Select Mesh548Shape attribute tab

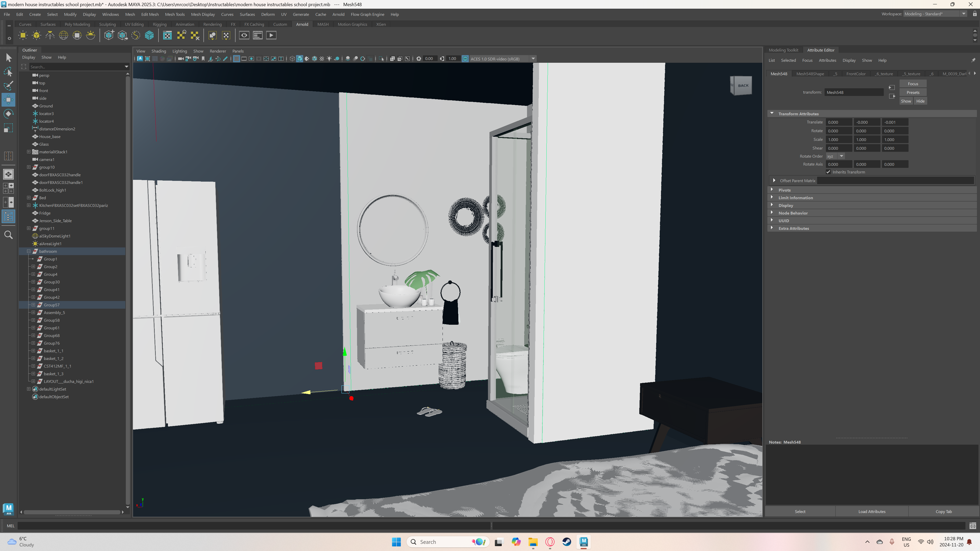pos(810,74)
